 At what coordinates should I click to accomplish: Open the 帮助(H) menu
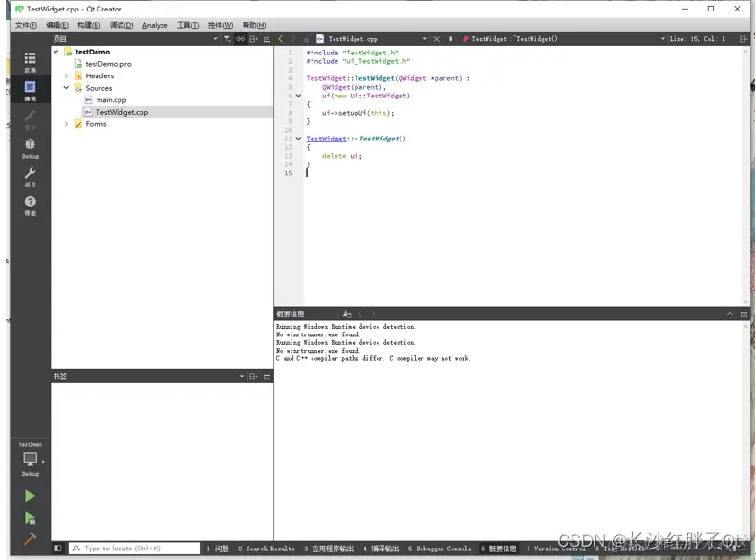(254, 25)
